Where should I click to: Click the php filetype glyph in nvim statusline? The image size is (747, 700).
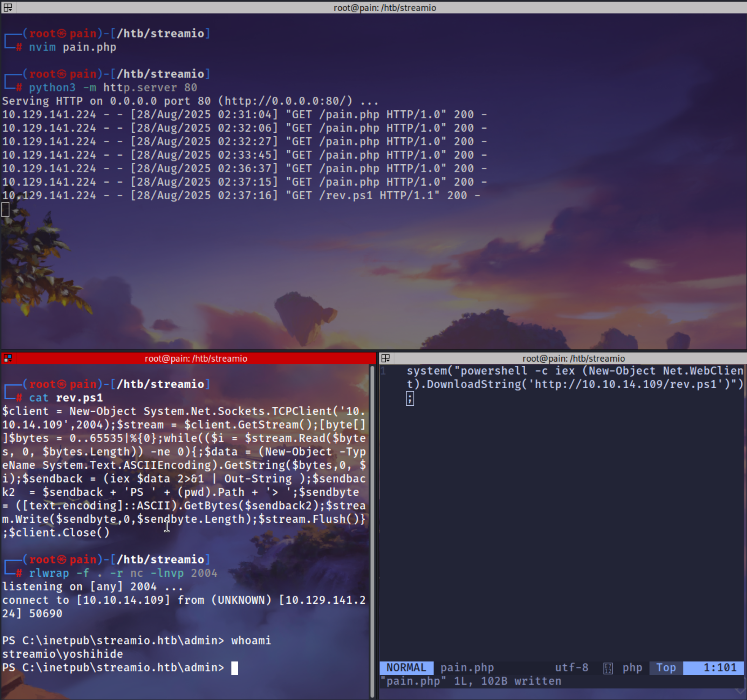click(608, 668)
